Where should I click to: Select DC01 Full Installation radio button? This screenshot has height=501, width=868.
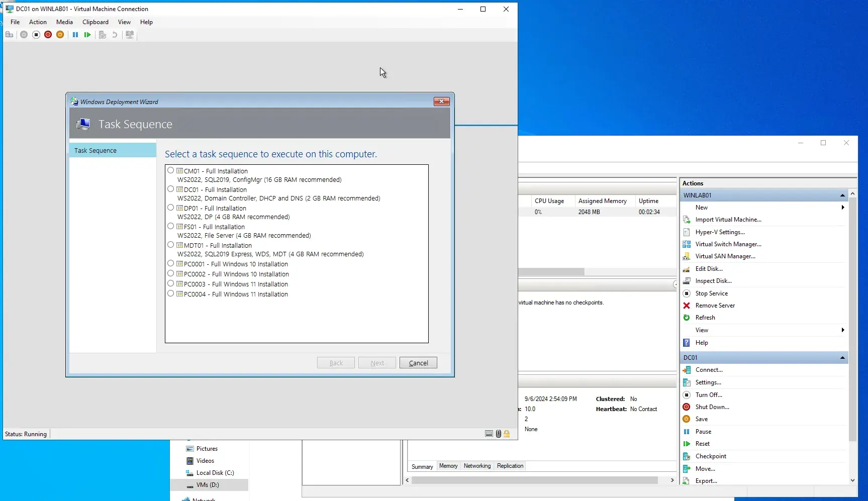click(171, 189)
